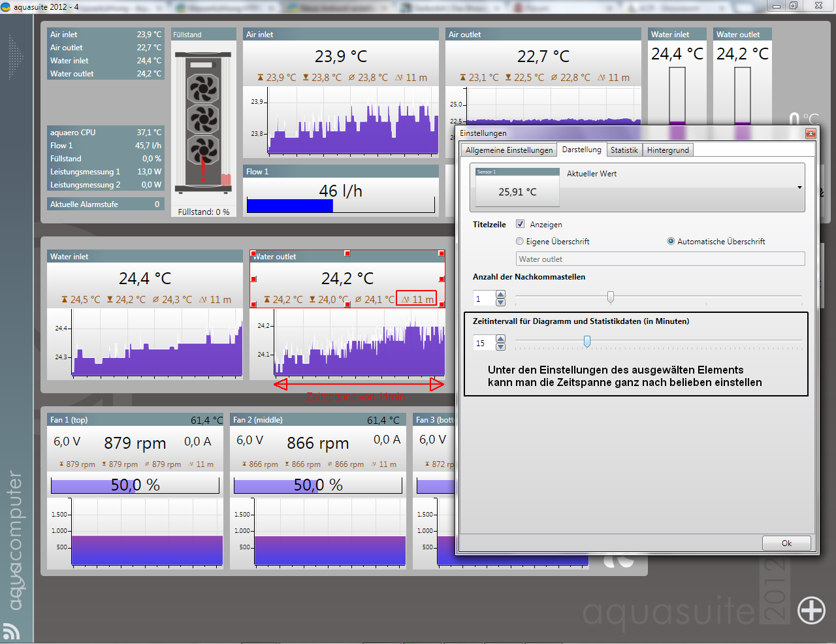Viewport: 836px width, 644px height.
Task: Decrease Zeitintervall with spinner down arrow
Action: [500, 347]
